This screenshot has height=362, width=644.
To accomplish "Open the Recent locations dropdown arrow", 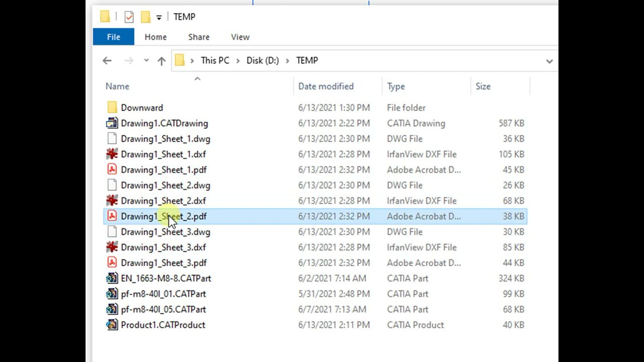I will click(146, 60).
